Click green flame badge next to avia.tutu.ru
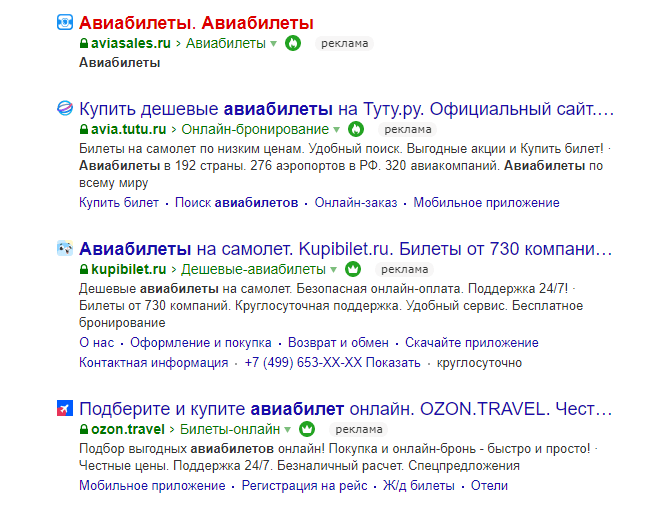The height and width of the screenshot is (512, 654). 356,129
